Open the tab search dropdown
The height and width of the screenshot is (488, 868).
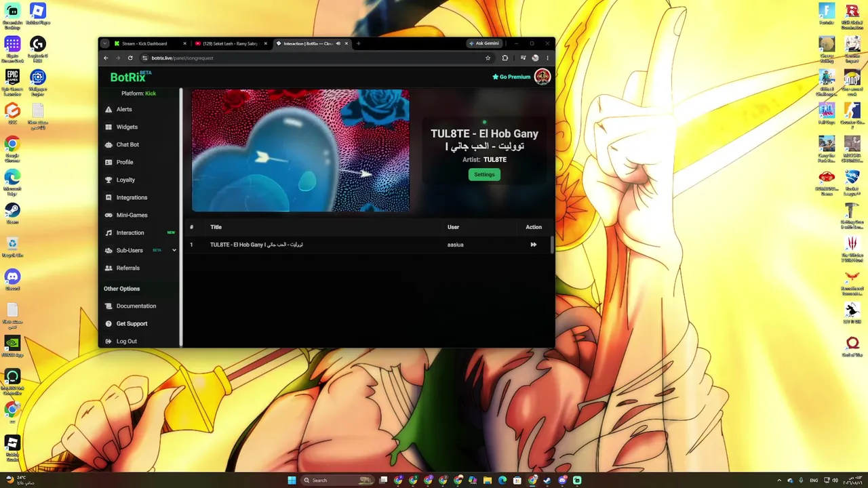pyautogui.click(x=104, y=43)
